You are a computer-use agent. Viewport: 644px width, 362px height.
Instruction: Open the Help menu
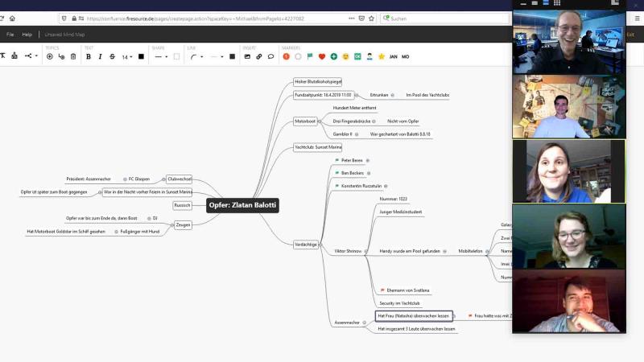pyautogui.click(x=27, y=35)
